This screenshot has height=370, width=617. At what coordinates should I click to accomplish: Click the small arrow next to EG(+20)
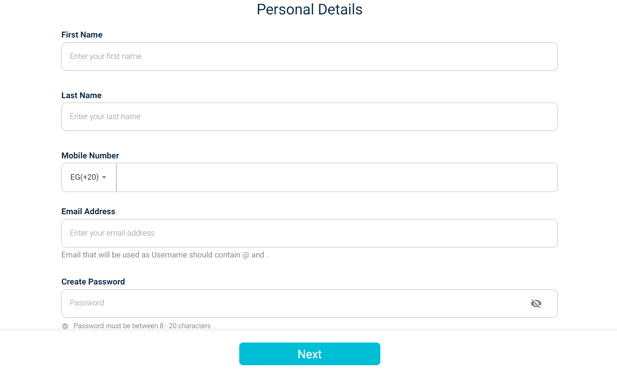104,178
